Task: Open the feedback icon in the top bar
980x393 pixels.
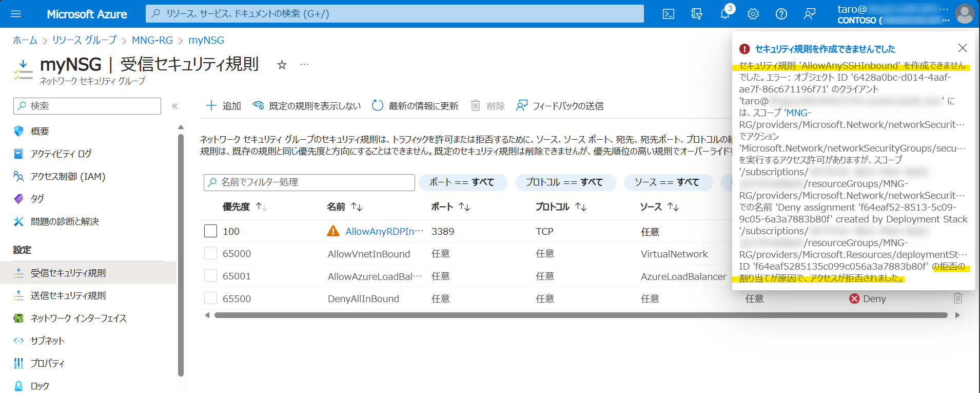Action: click(x=809, y=14)
